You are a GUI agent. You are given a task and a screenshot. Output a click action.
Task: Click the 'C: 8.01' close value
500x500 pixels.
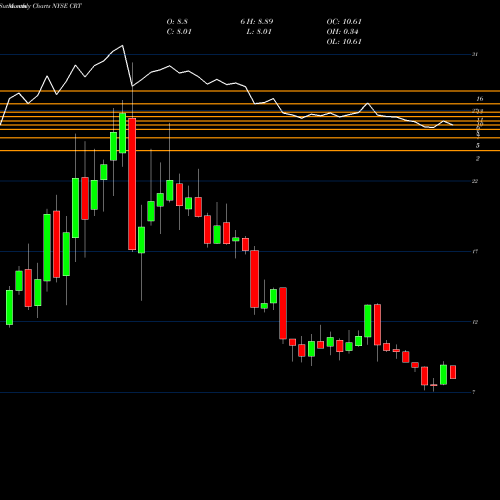[179, 32]
